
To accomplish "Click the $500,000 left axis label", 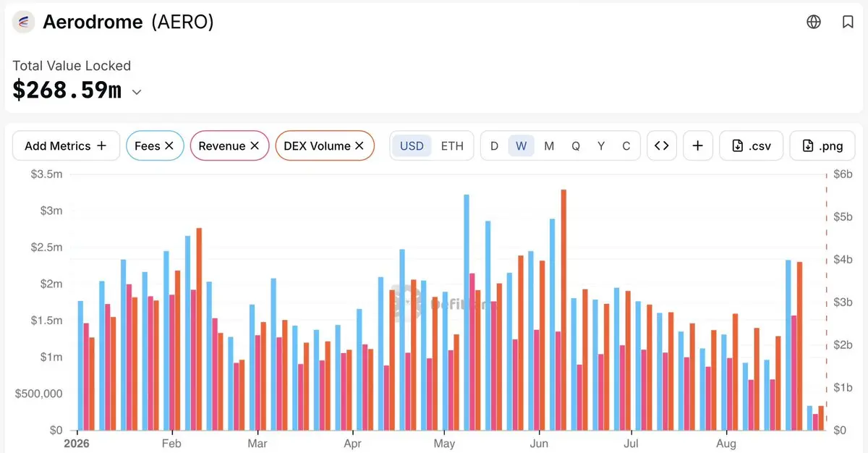I will point(39,394).
